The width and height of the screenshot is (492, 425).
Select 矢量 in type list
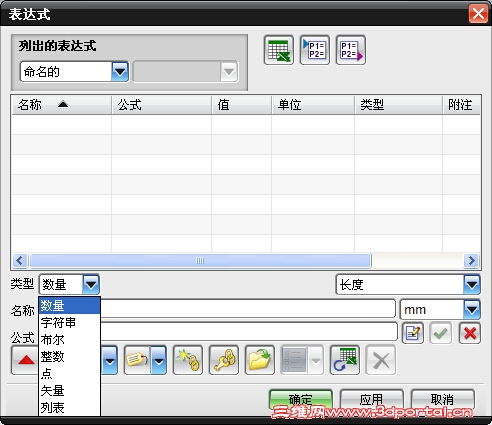pos(69,391)
